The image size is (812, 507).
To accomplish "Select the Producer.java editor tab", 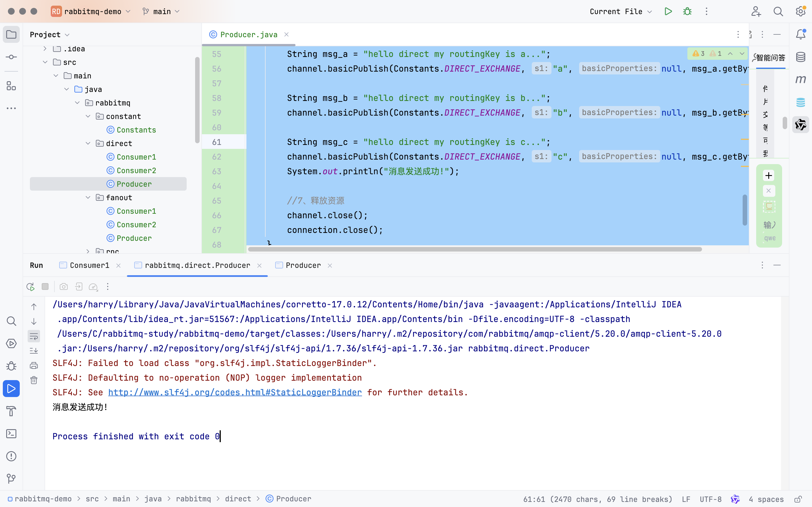I will point(248,34).
